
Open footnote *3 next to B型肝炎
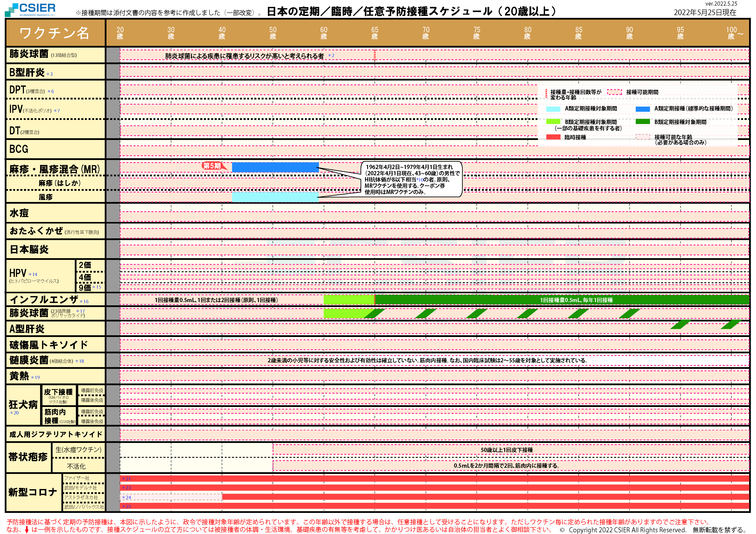point(49,74)
